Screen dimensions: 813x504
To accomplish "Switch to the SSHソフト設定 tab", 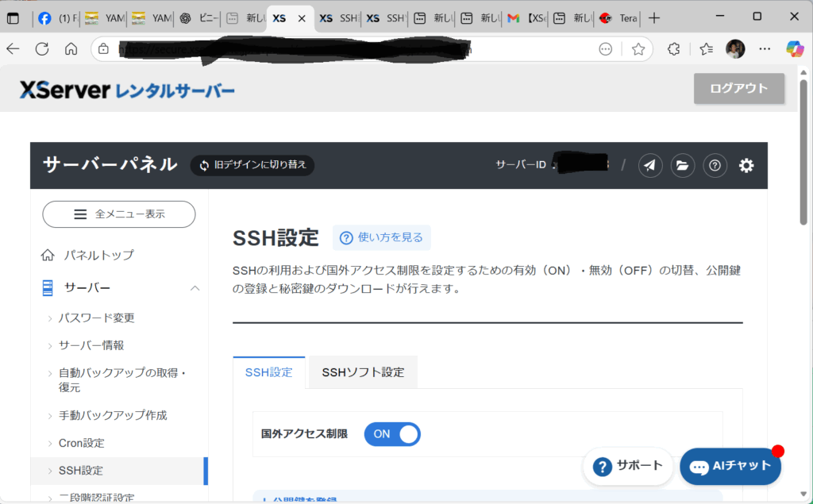I will coord(363,372).
